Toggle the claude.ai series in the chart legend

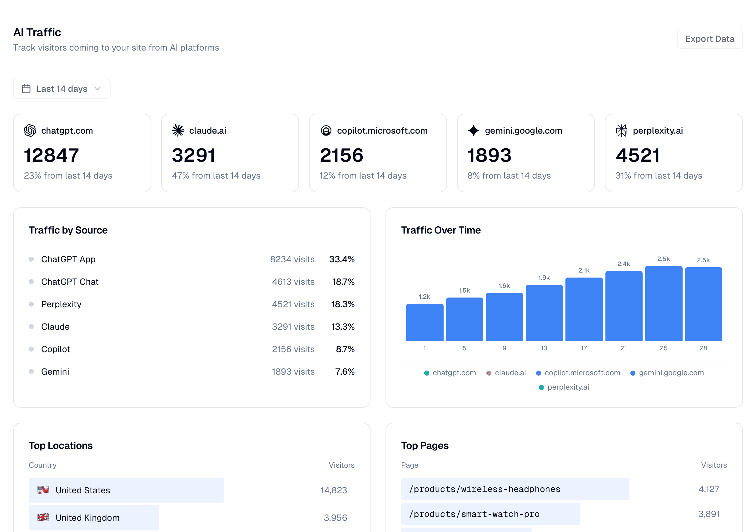tap(510, 373)
